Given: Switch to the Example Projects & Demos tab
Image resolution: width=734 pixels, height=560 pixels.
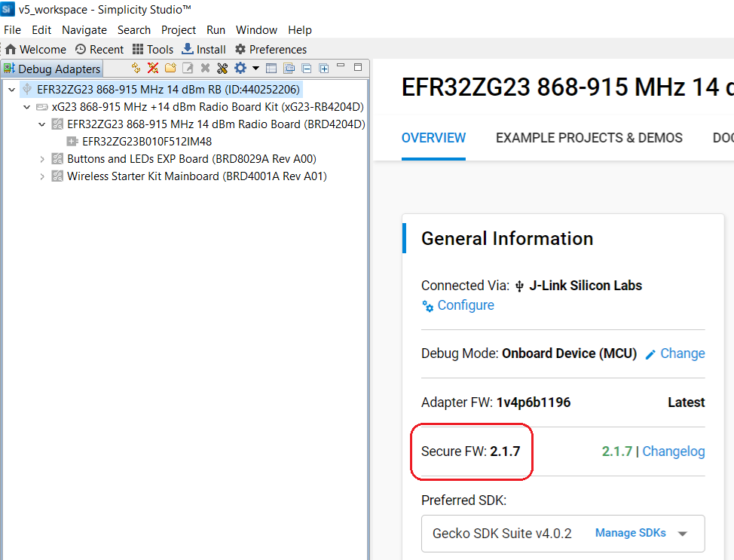Looking at the screenshot, I should click(589, 138).
